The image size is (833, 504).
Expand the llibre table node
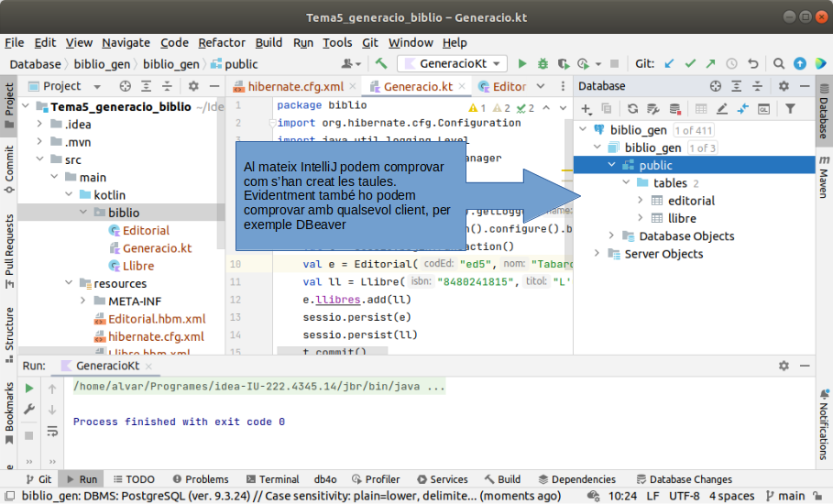tap(641, 218)
